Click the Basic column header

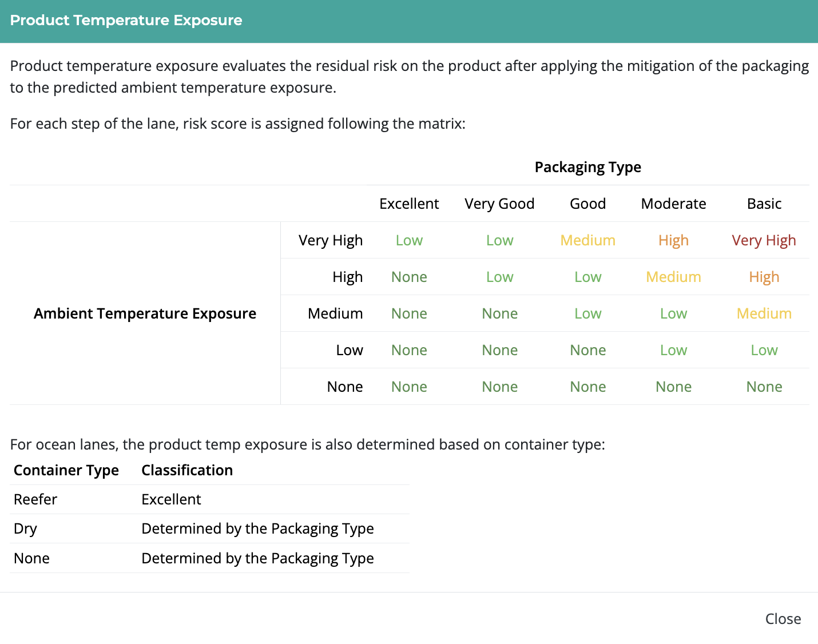[764, 204]
